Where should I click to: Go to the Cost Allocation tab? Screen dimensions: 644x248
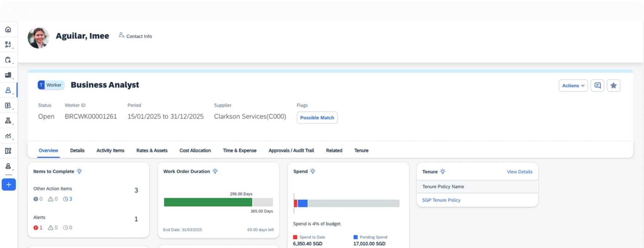click(195, 151)
